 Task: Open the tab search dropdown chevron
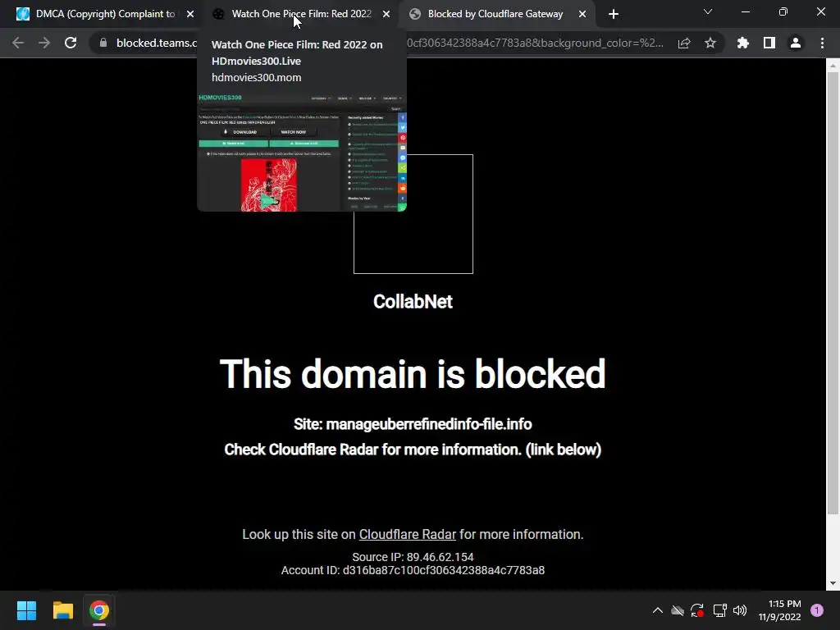click(x=708, y=11)
